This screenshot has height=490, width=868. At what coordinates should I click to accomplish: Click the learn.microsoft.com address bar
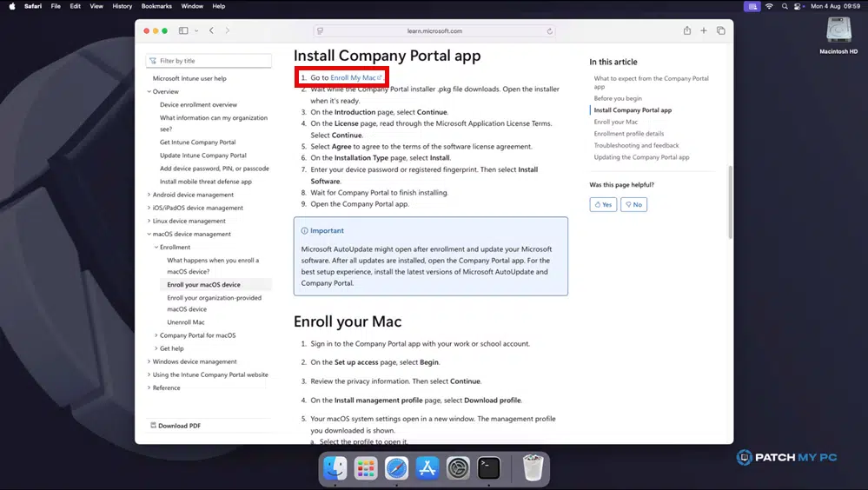[434, 31]
